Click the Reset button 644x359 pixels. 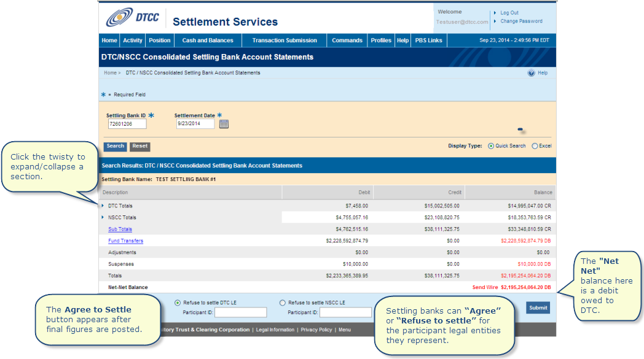(x=139, y=147)
